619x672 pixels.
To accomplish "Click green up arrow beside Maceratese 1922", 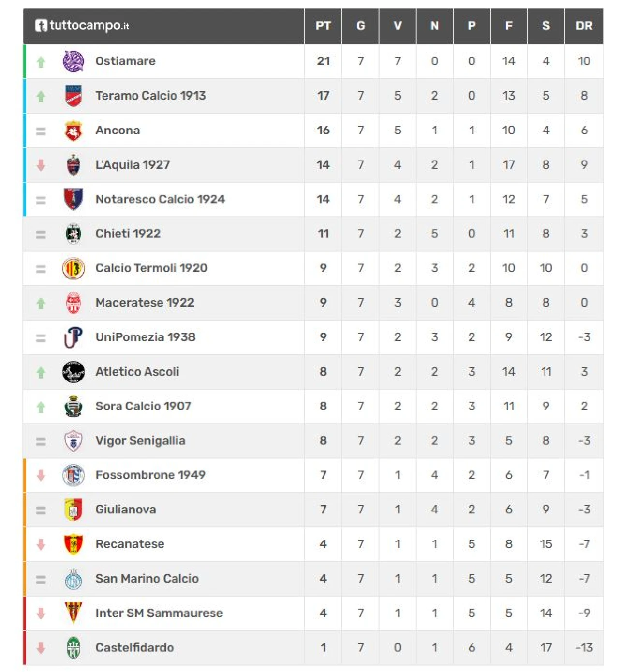I will 41,304.
